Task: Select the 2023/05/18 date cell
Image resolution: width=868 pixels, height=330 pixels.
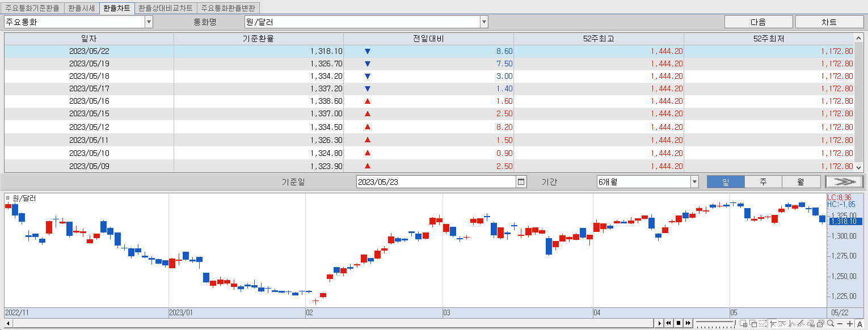Action: coord(89,76)
